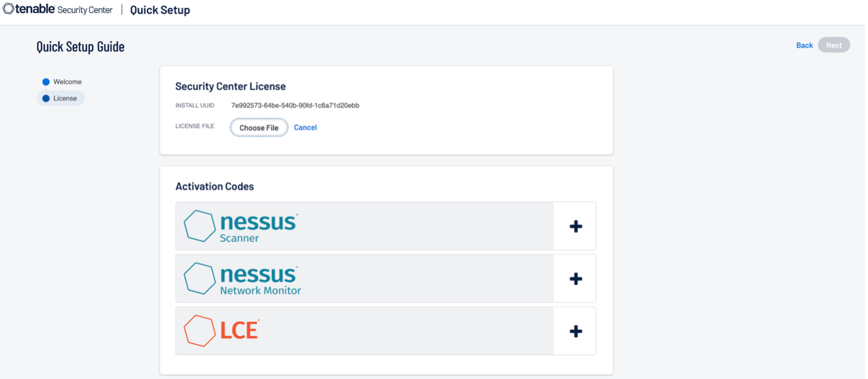The width and height of the screenshot is (868, 379).
Task: Select the Welcome step dot in sidebar
Action: pos(46,82)
